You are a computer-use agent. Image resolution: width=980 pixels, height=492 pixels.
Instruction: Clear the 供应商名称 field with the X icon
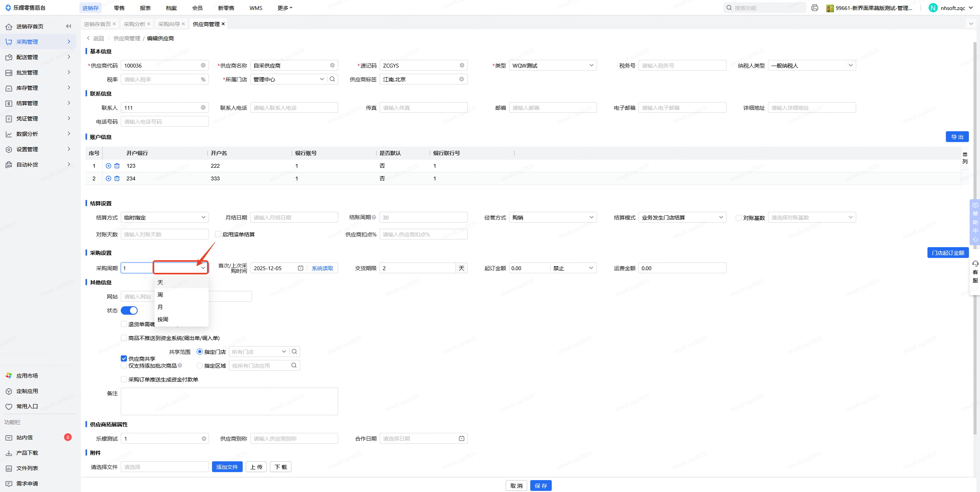[332, 65]
